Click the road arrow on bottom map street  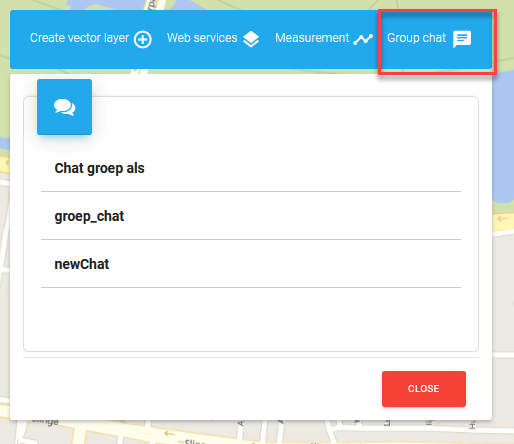(x=169, y=434)
